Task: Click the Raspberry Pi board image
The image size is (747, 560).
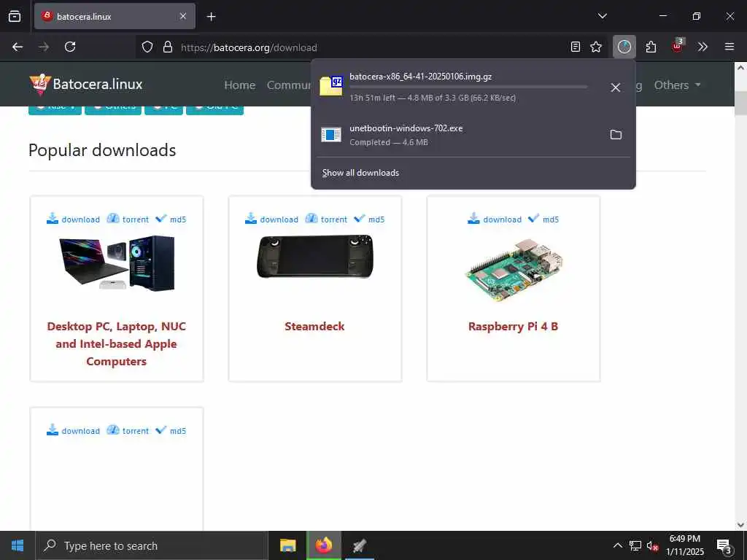Action: point(514,270)
